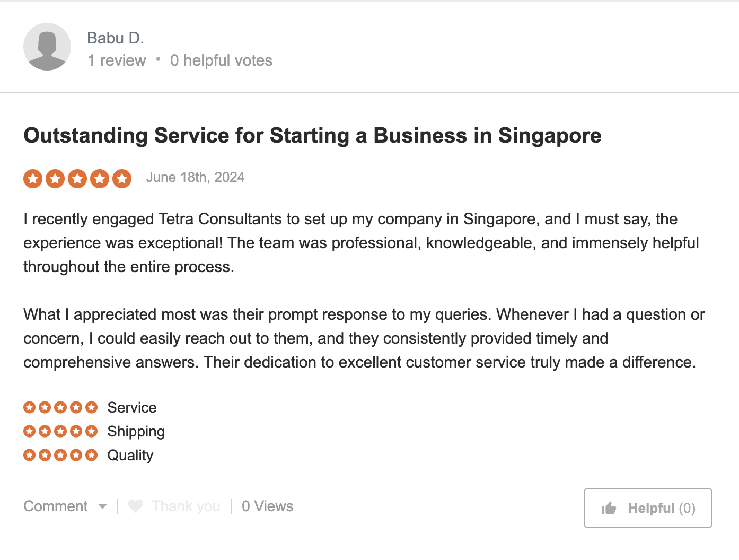The width and height of the screenshot is (739, 560).
Task: Toggle the Thank you reaction
Action: pyautogui.click(x=175, y=506)
